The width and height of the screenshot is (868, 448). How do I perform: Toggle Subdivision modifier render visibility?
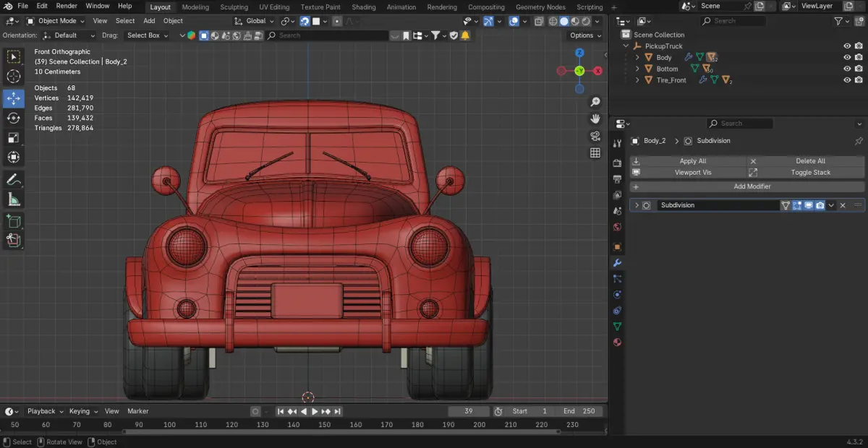[x=820, y=205]
